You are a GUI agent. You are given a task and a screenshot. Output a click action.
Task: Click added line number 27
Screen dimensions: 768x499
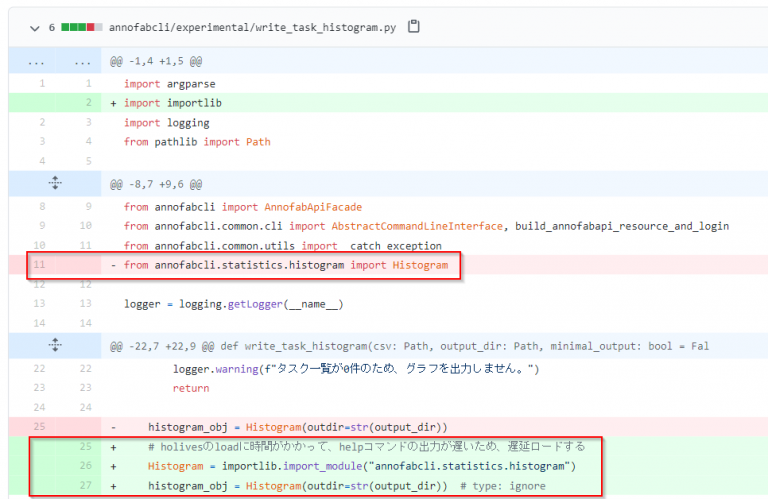(x=85, y=485)
